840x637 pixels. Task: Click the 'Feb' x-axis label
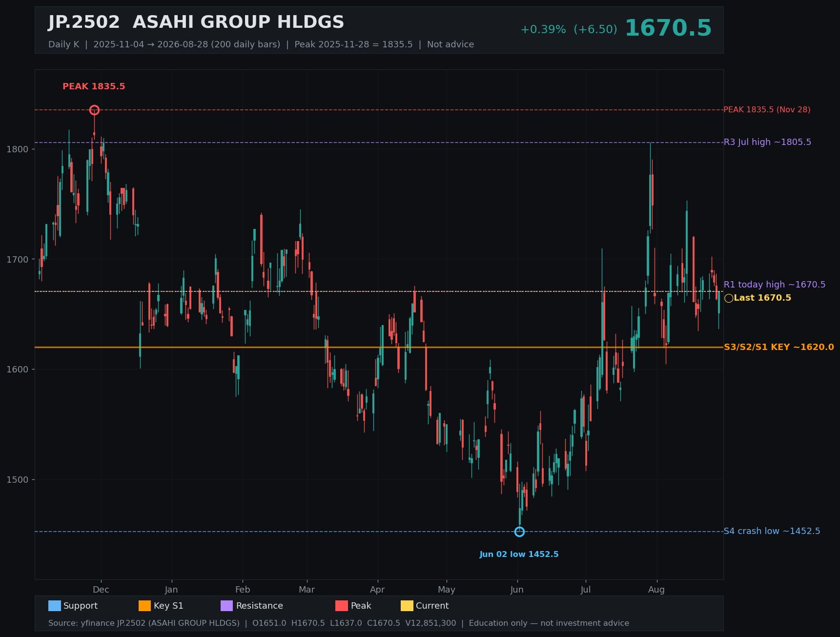point(243,590)
